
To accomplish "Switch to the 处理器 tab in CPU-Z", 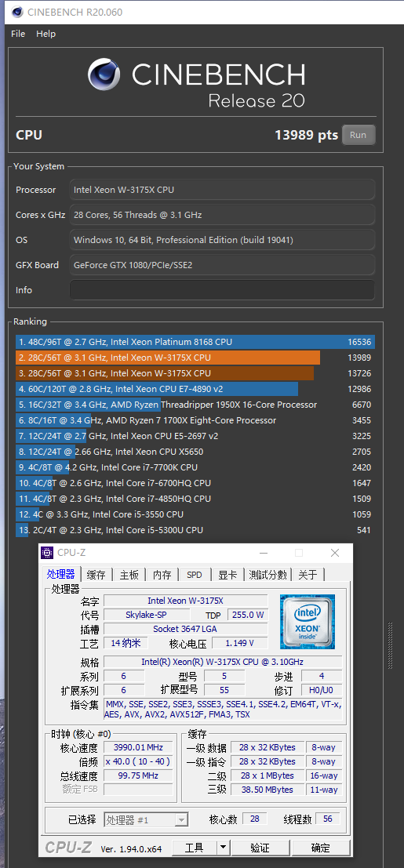I will click(61, 574).
